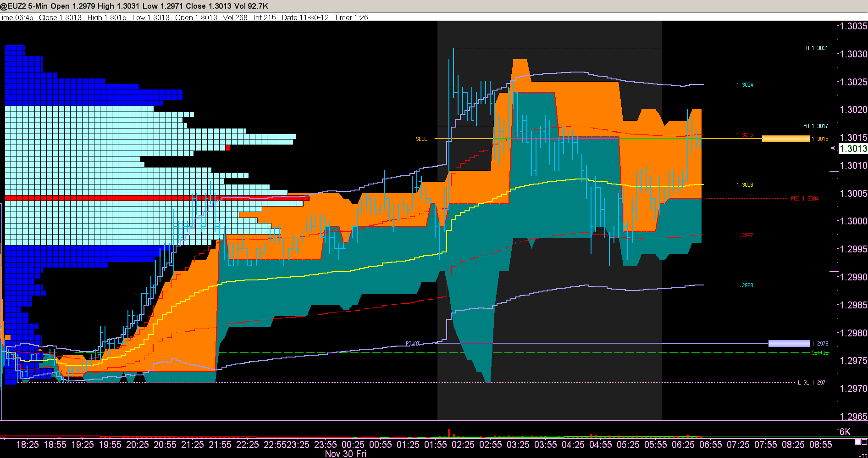Click the 1.3000 price axis label

tap(853, 221)
